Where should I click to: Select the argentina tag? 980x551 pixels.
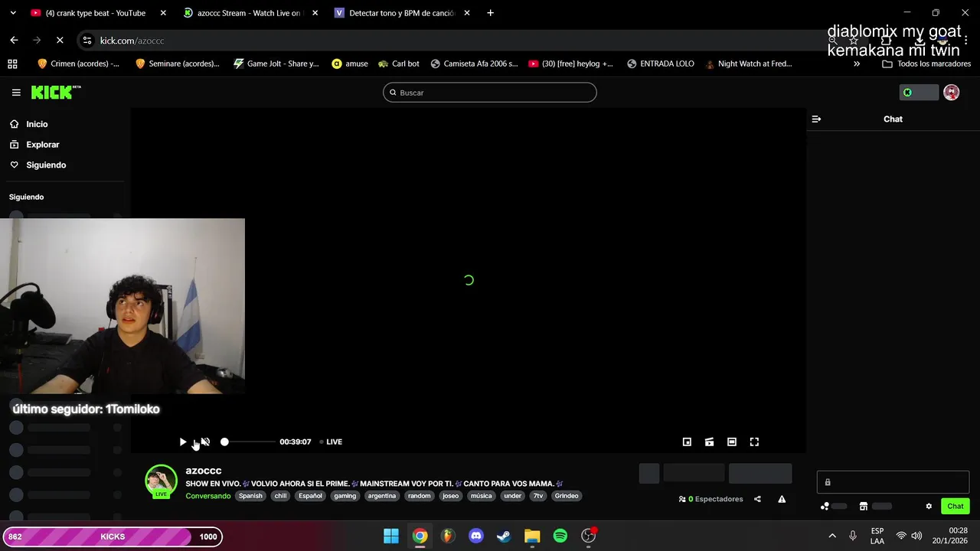click(381, 496)
